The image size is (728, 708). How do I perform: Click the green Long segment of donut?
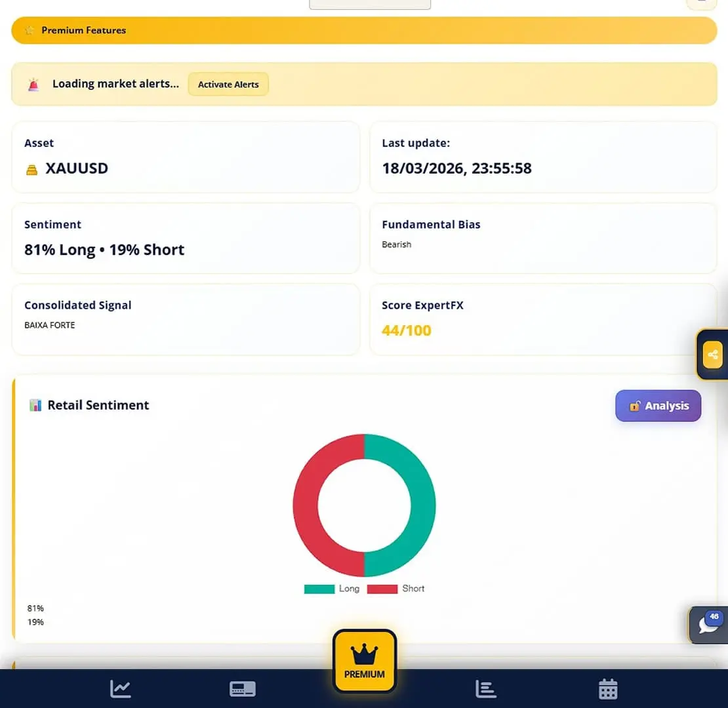(x=422, y=505)
